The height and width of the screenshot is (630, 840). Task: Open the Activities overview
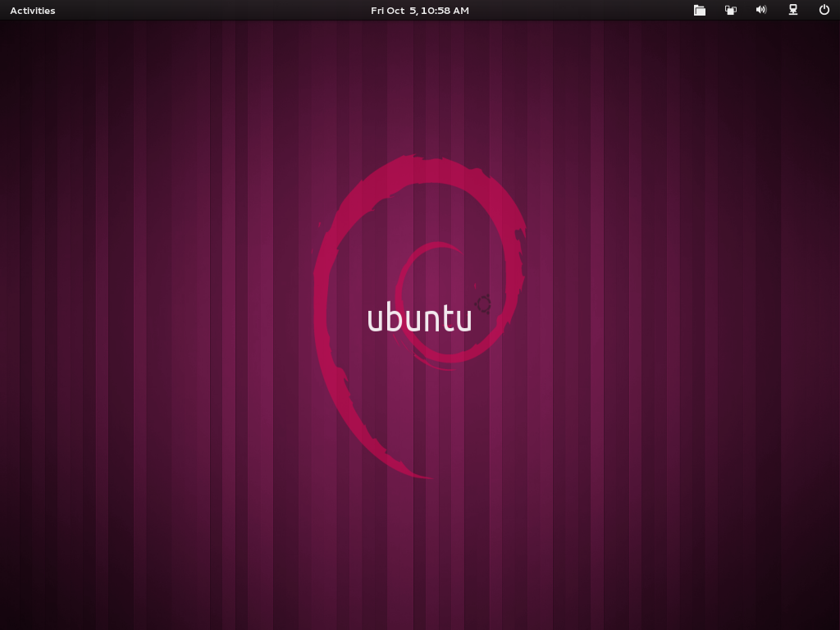pos(33,11)
